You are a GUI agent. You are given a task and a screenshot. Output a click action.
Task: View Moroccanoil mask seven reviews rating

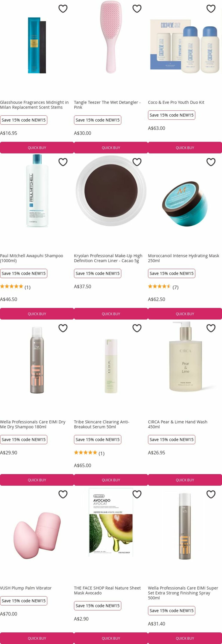(163, 287)
